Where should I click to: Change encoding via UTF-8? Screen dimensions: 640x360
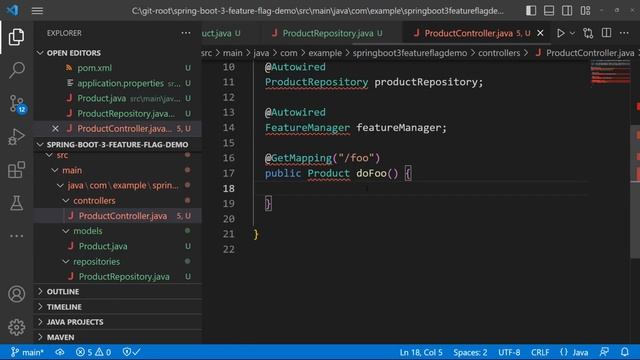[x=509, y=352]
